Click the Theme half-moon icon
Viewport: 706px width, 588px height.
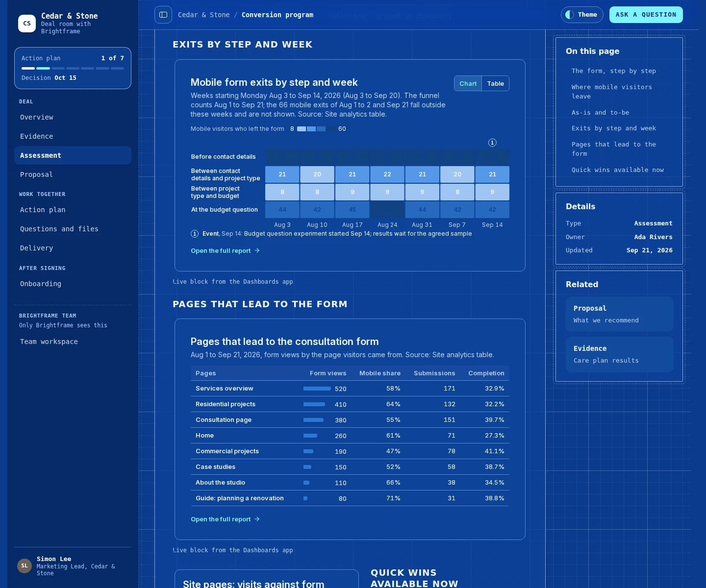coord(570,15)
